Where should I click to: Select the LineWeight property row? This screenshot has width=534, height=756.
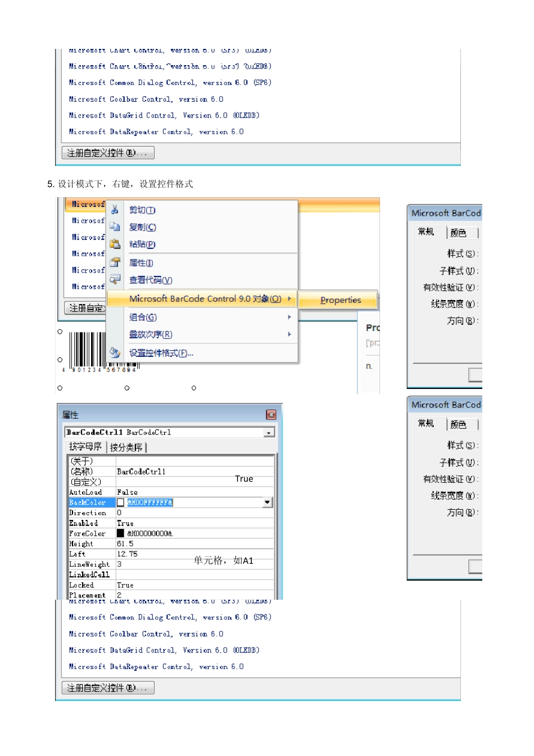coord(171,564)
